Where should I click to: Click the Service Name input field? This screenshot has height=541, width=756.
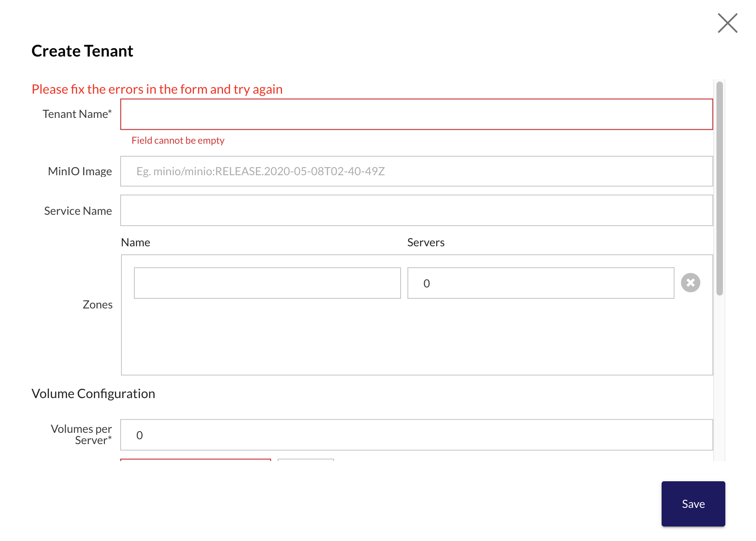(x=416, y=210)
